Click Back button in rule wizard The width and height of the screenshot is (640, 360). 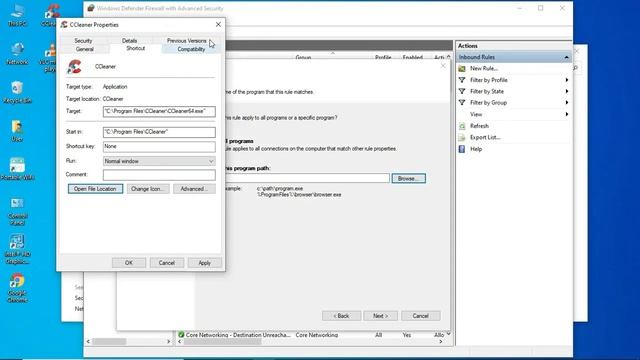341,316
